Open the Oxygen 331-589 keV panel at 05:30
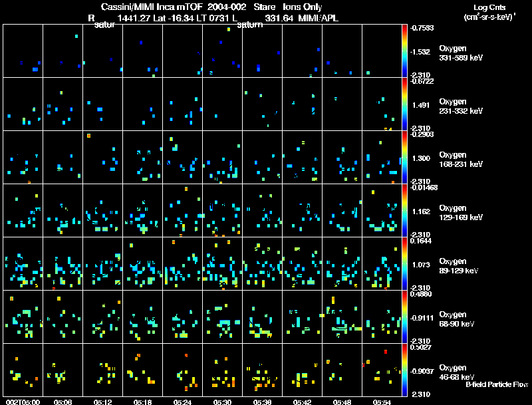 point(222,51)
